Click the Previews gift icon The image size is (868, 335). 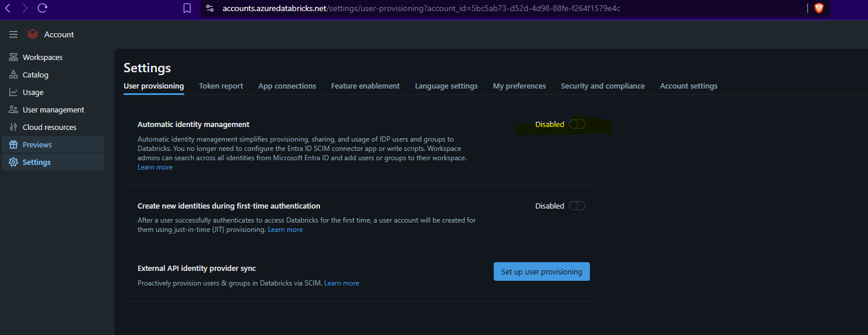(x=13, y=144)
